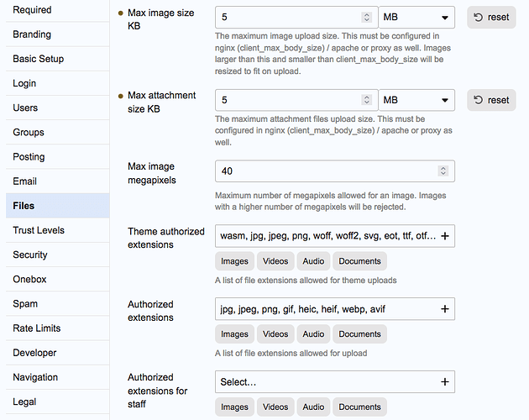This screenshot has height=420, width=529.
Task: Open the Required settings category
Action: click(57, 10)
